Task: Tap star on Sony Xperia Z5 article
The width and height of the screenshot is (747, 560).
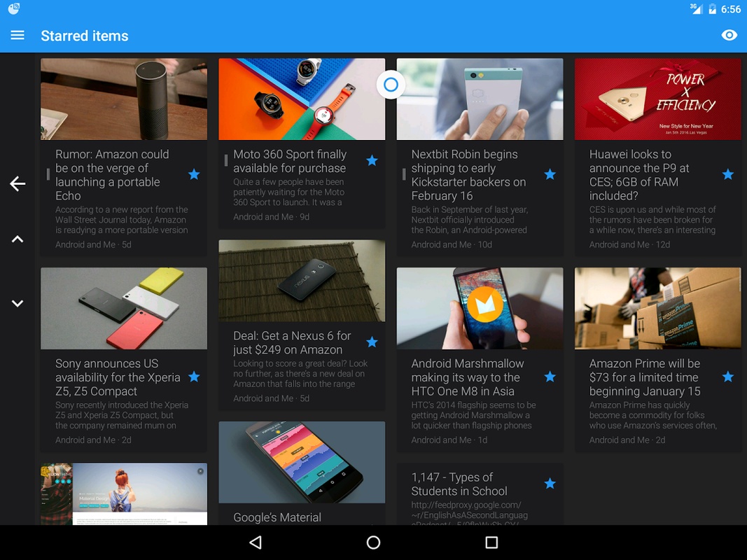Action: point(194,377)
